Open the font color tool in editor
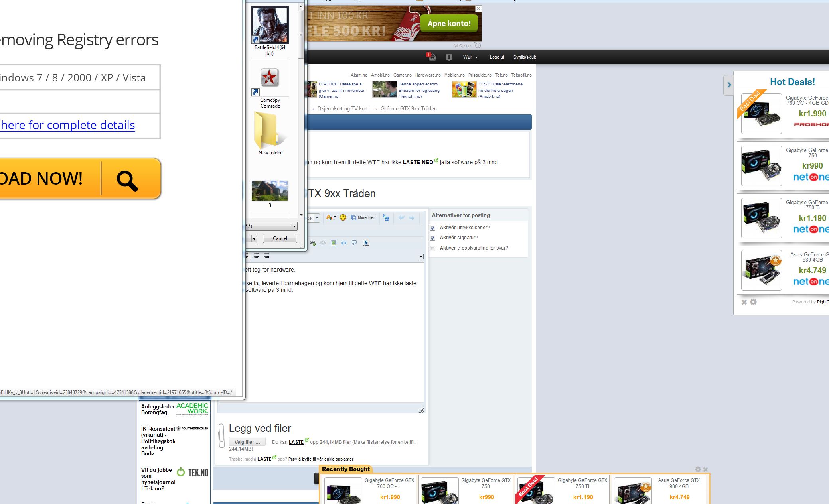 (x=330, y=218)
